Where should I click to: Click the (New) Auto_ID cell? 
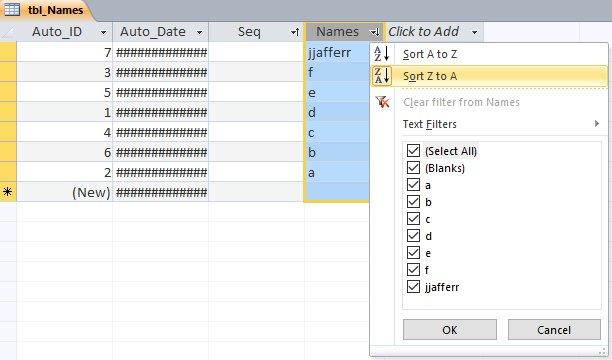coord(65,192)
